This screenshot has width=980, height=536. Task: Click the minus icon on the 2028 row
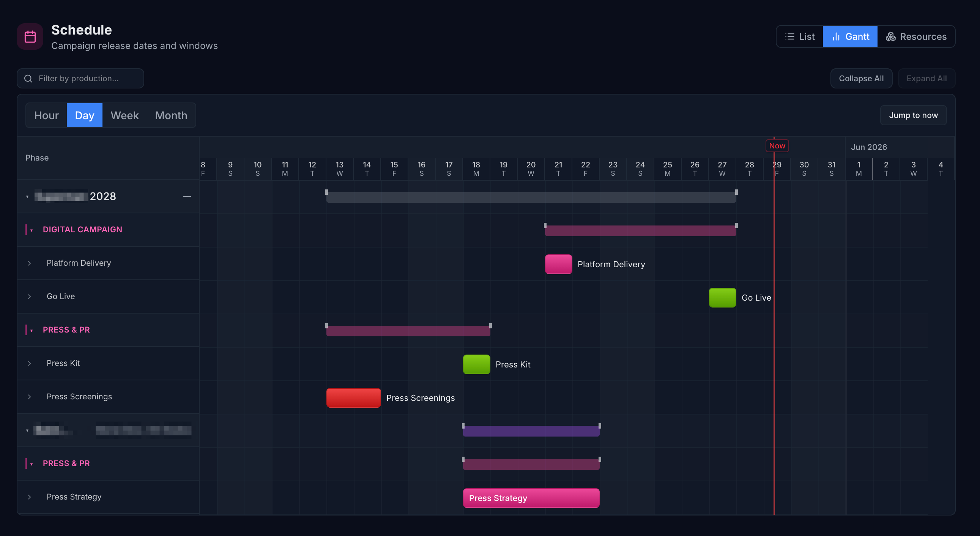(187, 196)
